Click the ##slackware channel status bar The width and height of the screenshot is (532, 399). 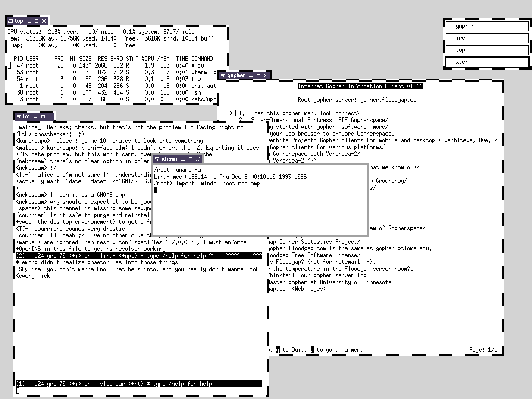point(138,384)
